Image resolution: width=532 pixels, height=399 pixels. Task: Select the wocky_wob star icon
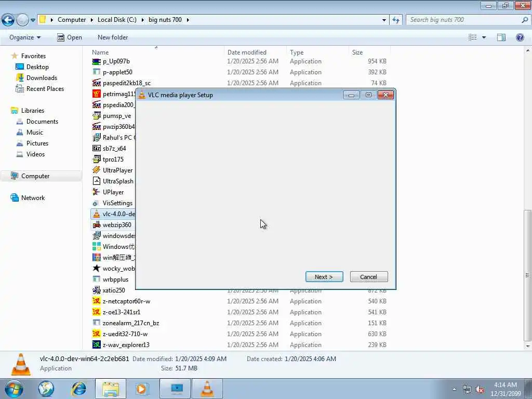coord(96,269)
